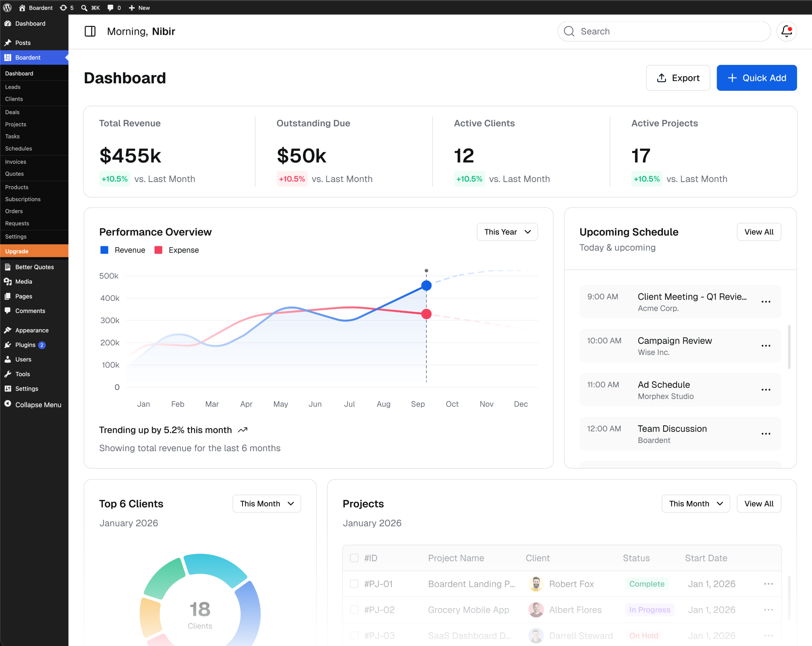
Task: Open the Boardent site home icon
Action: point(22,8)
